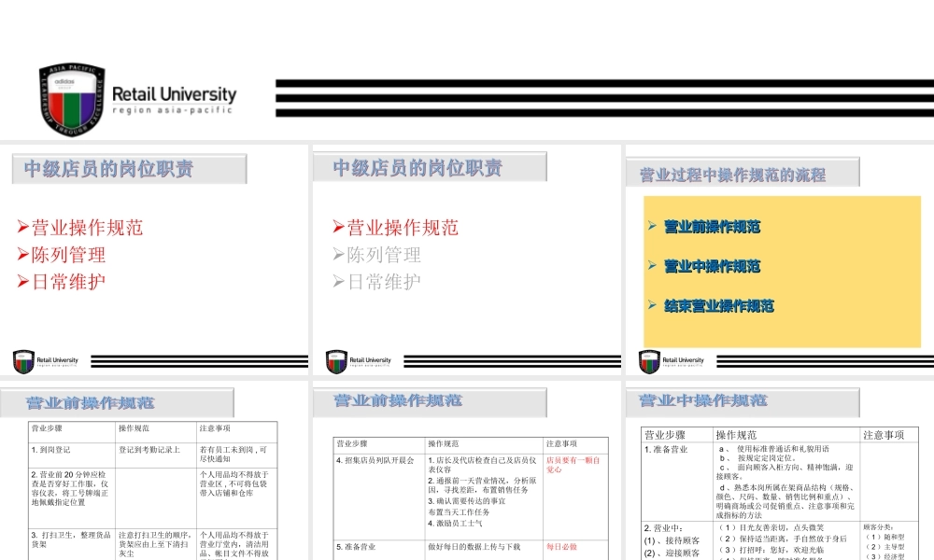The width and height of the screenshot is (934, 560).
Task: Open slide thumbnail with all three red bullets
Action: pos(154,260)
